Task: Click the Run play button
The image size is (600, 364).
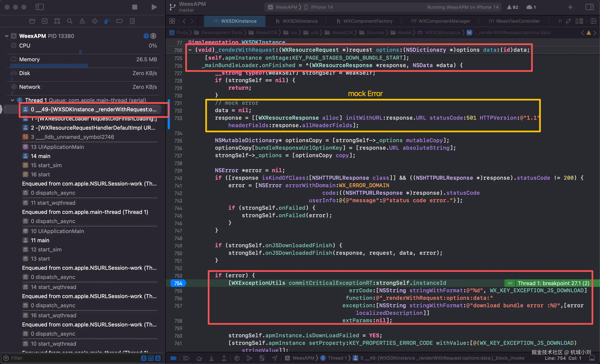Action: click(x=154, y=7)
